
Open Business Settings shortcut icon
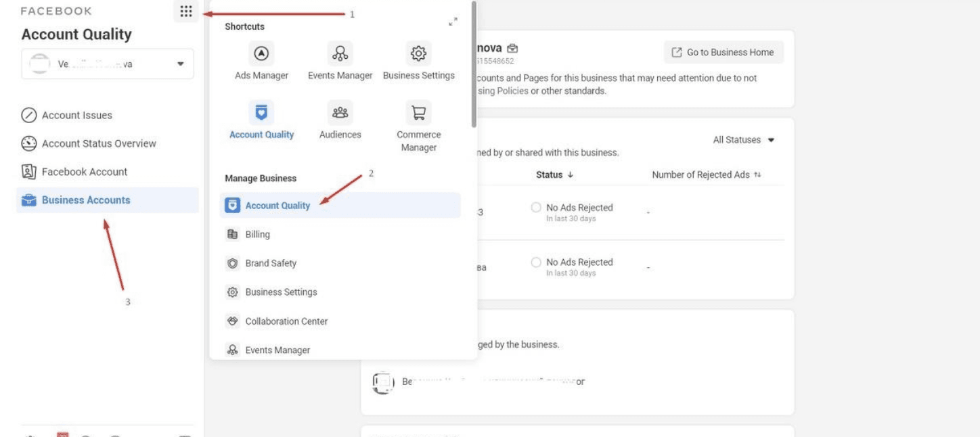click(x=419, y=53)
